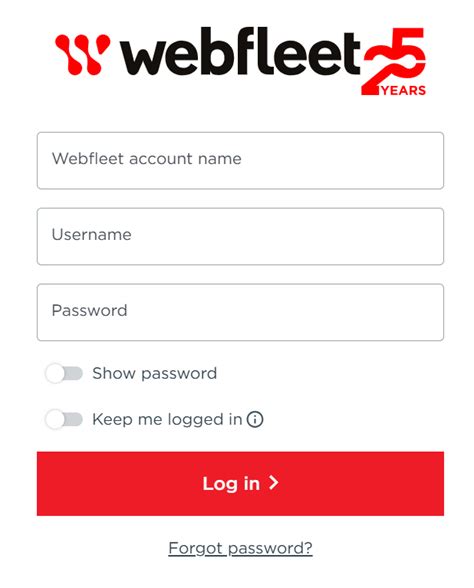
Task: Select the Username input field
Action: tap(240, 236)
